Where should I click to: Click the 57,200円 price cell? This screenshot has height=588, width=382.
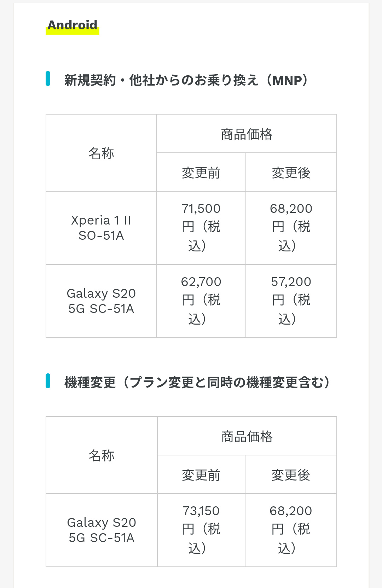(x=291, y=301)
